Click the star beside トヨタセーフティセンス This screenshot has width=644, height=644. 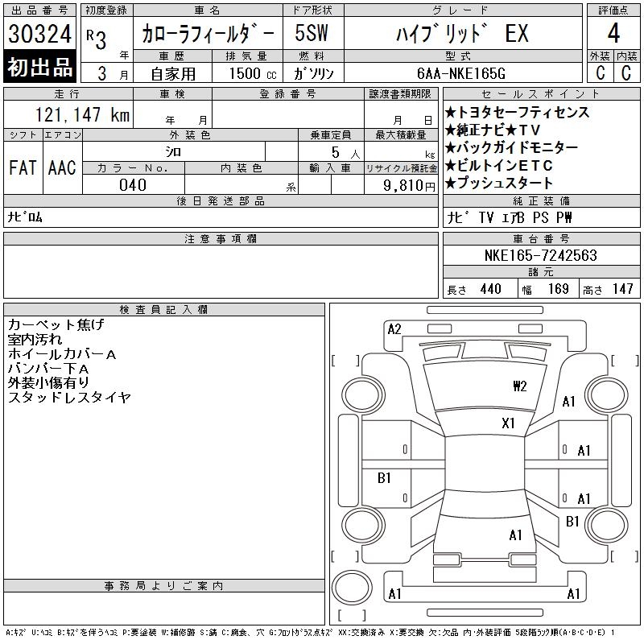click(451, 113)
